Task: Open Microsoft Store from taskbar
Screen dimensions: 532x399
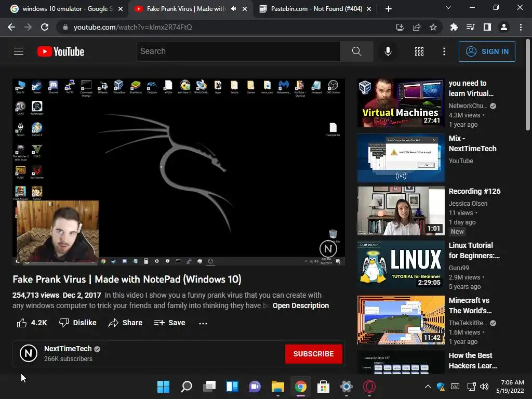Action: [323, 387]
